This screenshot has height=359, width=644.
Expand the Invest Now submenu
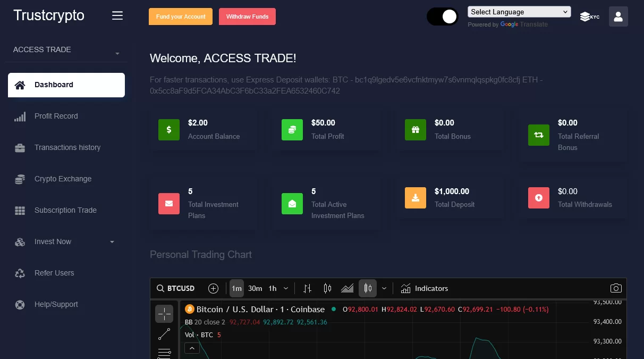click(66, 241)
